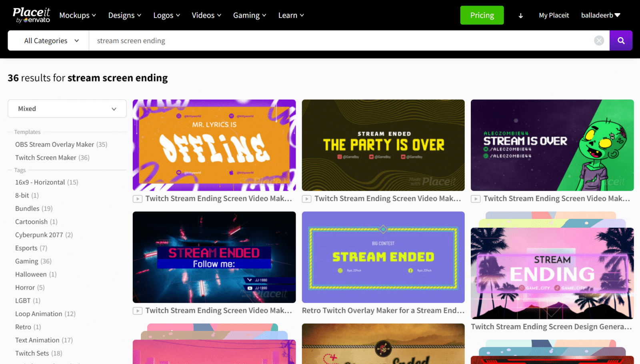Open the Mr. Lyrics Is Offline thumbnail
The height and width of the screenshot is (364, 640).
(x=214, y=145)
